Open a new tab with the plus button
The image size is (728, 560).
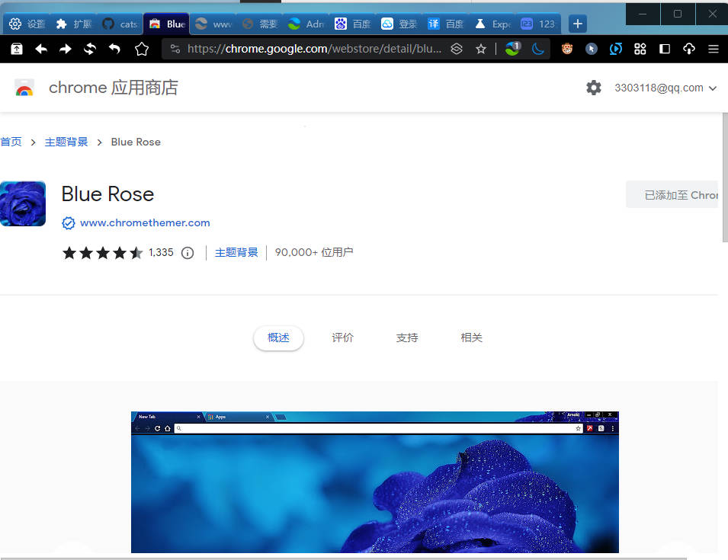click(x=578, y=24)
